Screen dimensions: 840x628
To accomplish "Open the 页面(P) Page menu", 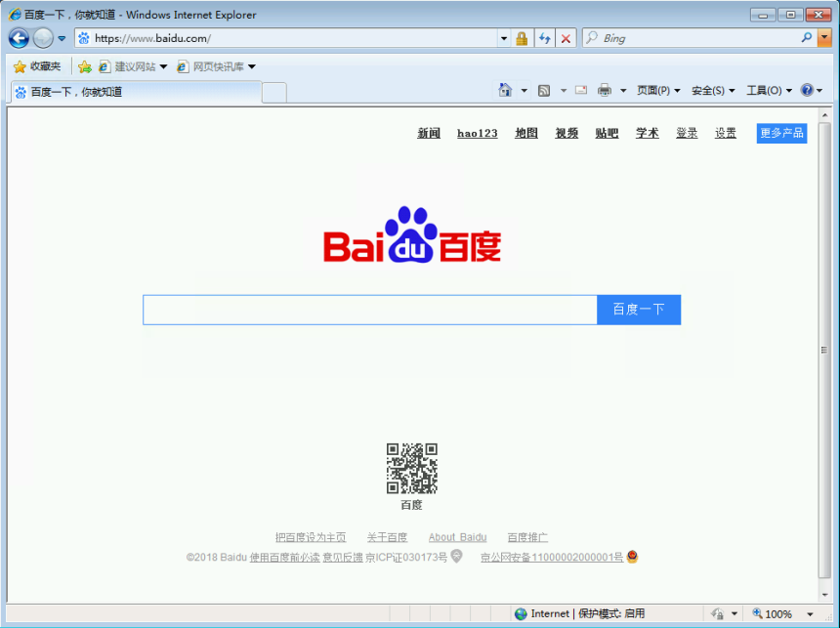I will click(x=658, y=91).
